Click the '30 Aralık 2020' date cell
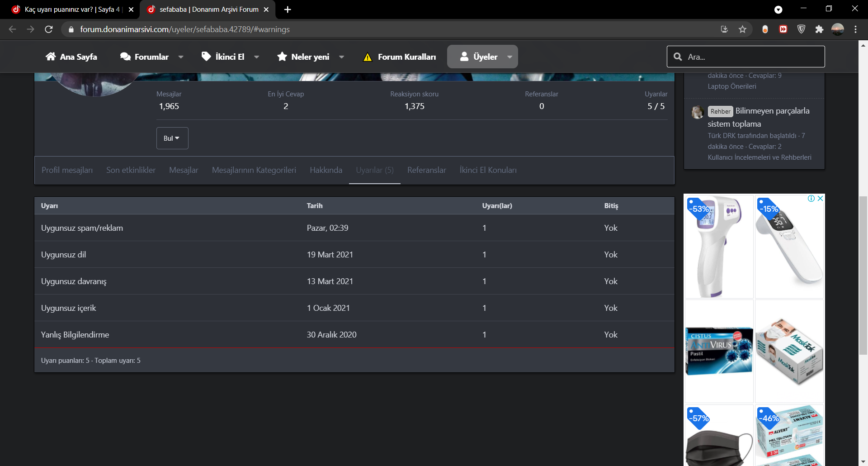Viewport: 868px width, 466px height. 332,335
